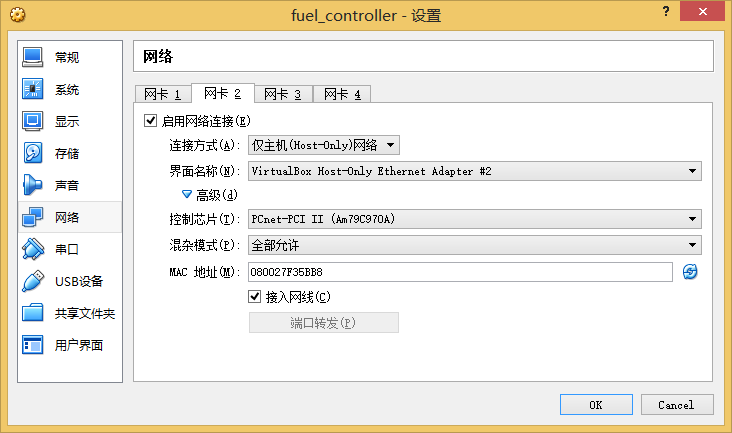The width and height of the screenshot is (732, 433).
Task: Open the 连接方式 attachment type dropdown
Action: tap(324, 146)
